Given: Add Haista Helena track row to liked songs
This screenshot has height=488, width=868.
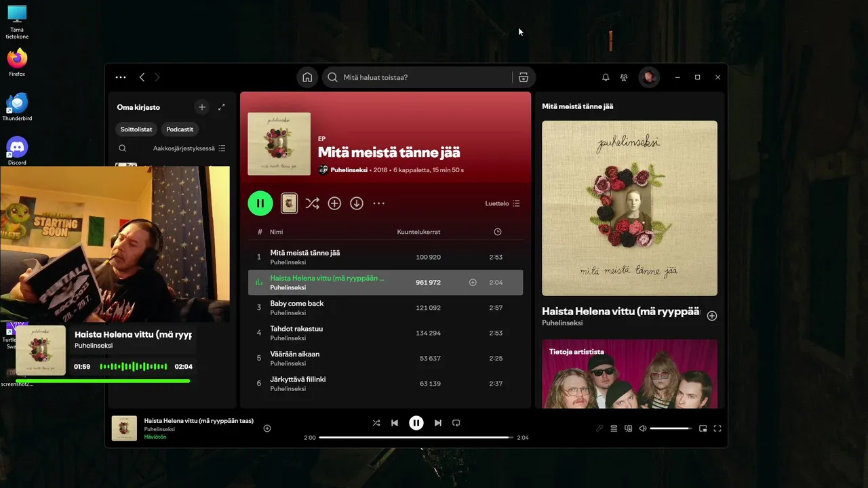Looking at the screenshot, I should tap(473, 283).
